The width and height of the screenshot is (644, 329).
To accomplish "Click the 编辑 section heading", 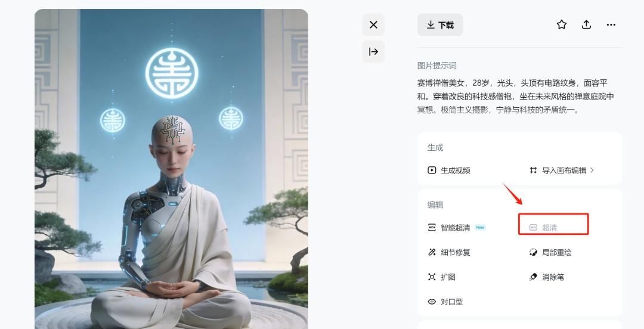I will tap(435, 204).
